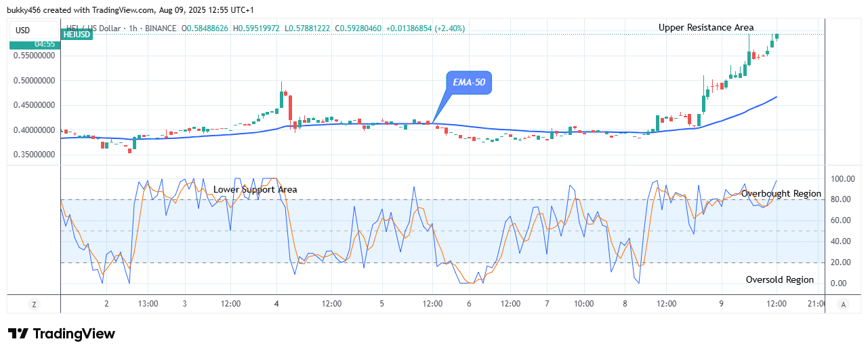Click the day 5 date axis label

click(382, 304)
